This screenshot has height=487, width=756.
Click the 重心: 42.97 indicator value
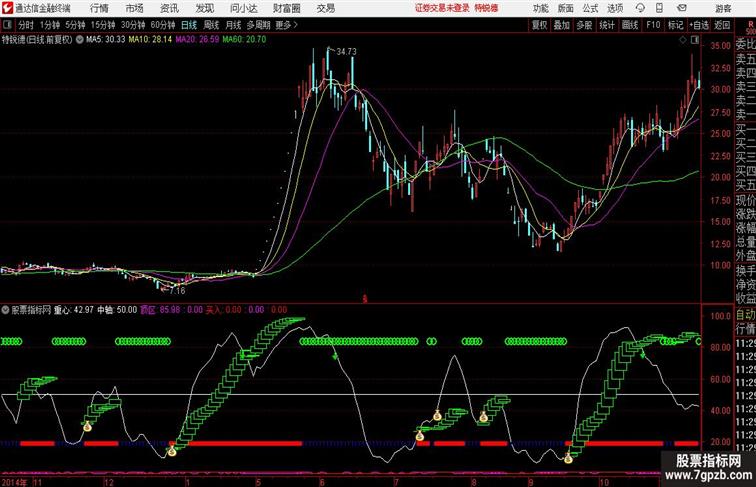click(74, 310)
